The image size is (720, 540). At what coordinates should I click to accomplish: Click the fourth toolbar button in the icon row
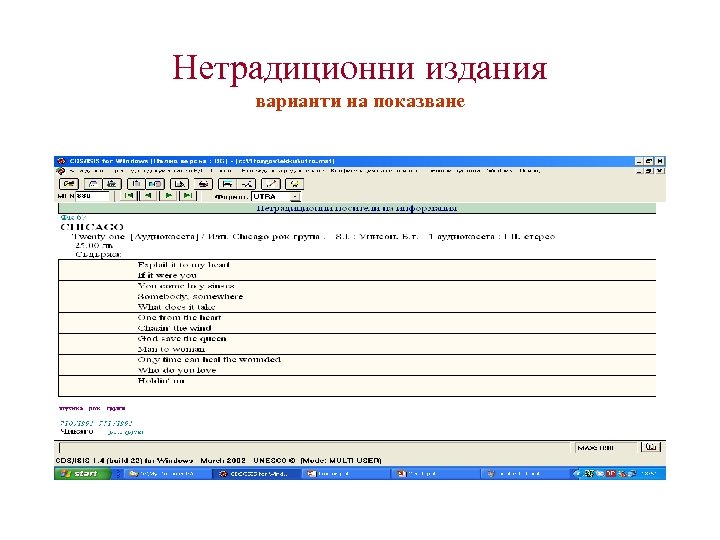click(136, 184)
